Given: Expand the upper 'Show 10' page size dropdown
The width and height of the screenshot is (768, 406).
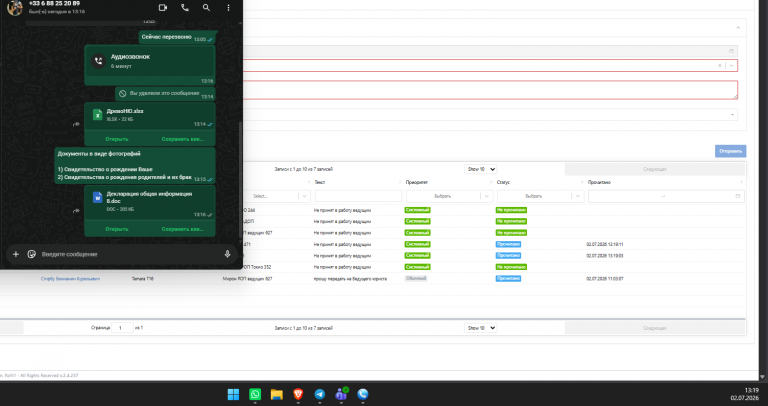Looking at the screenshot, I should tap(480, 169).
